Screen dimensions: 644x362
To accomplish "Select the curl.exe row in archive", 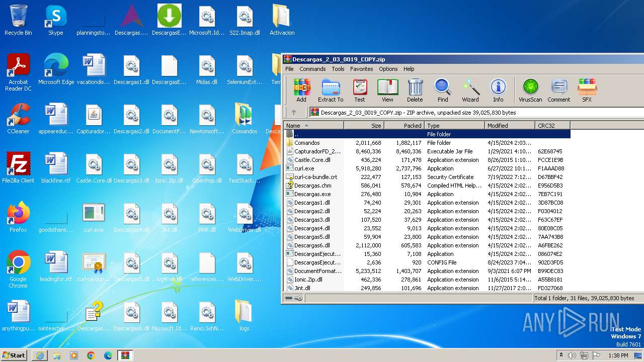I will [x=427, y=168].
